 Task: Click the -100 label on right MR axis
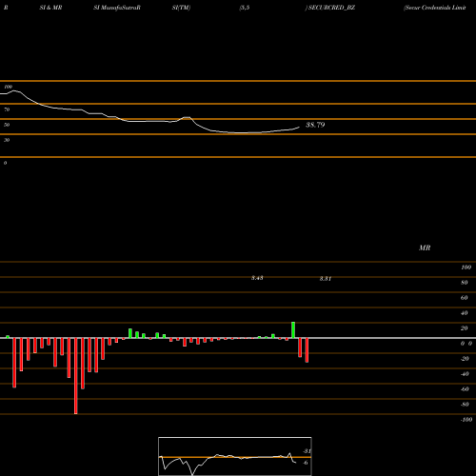(466, 420)
